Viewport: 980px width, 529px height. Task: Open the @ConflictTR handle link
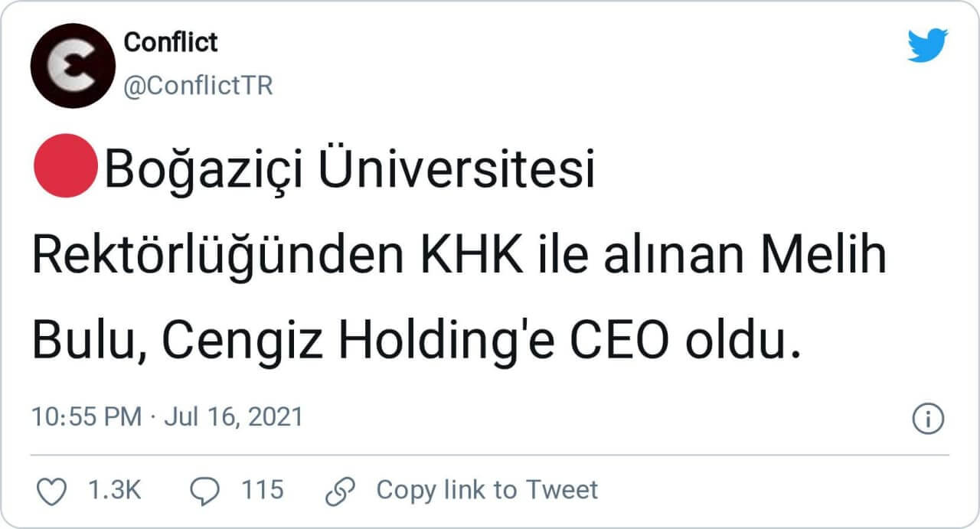198,87
